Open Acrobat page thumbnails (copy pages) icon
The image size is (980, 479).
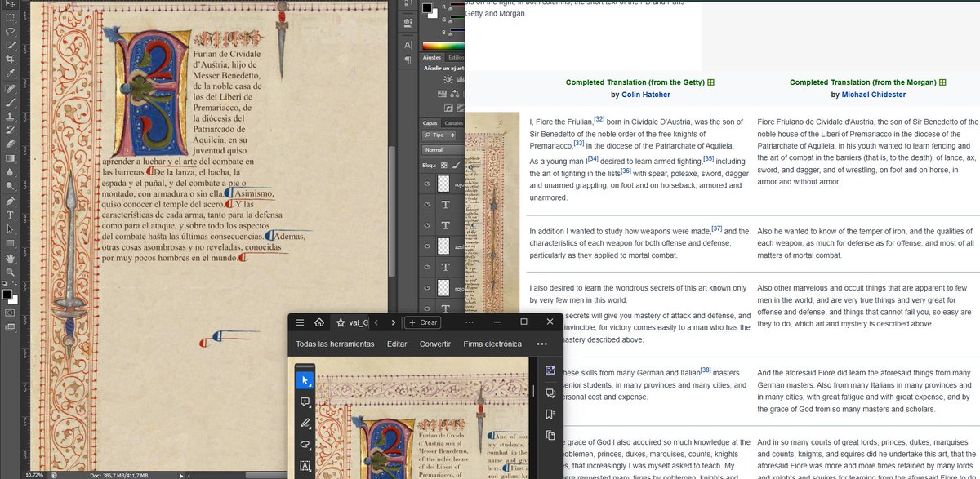coord(550,435)
